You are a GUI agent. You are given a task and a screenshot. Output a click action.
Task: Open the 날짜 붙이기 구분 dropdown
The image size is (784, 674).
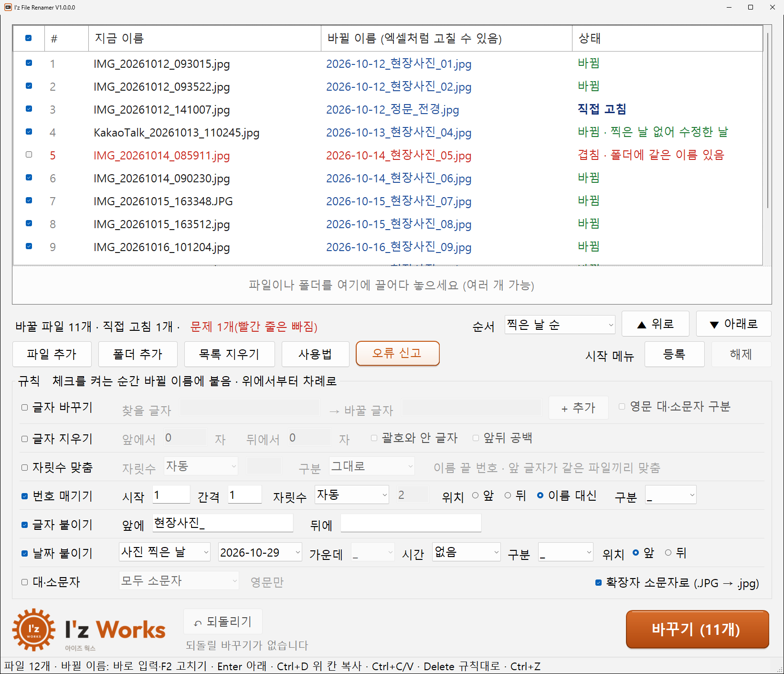click(566, 552)
